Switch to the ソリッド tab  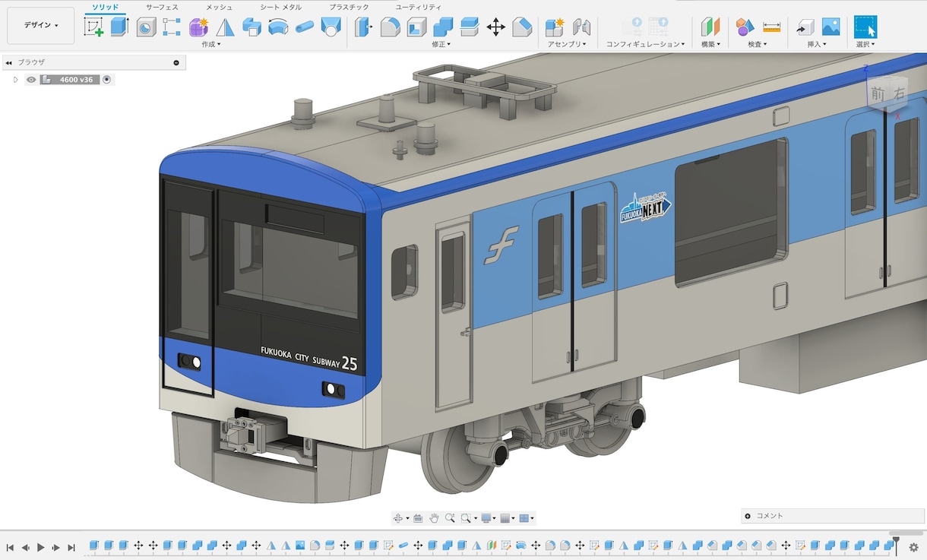click(106, 7)
